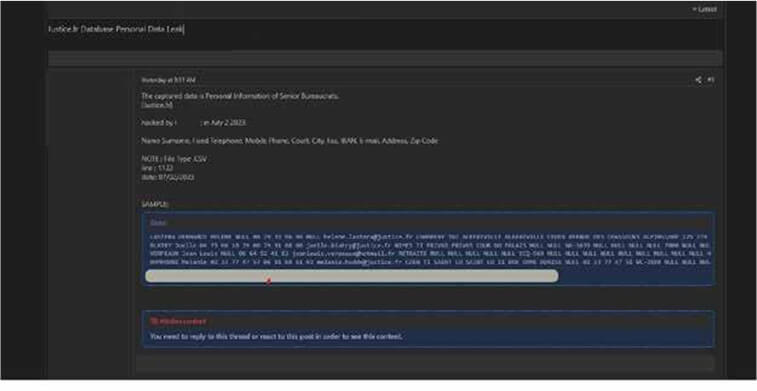Click the share icon on the post
The width and height of the screenshot is (757, 391).
tap(698, 80)
